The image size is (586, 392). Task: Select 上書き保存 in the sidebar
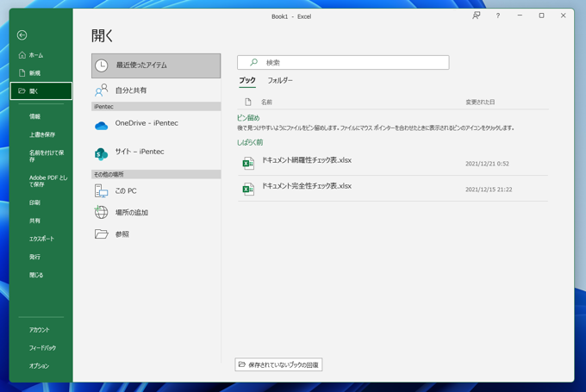42,134
